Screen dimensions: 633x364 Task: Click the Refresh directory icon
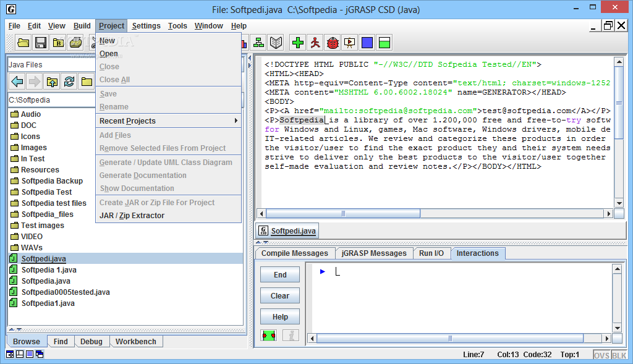(69, 82)
